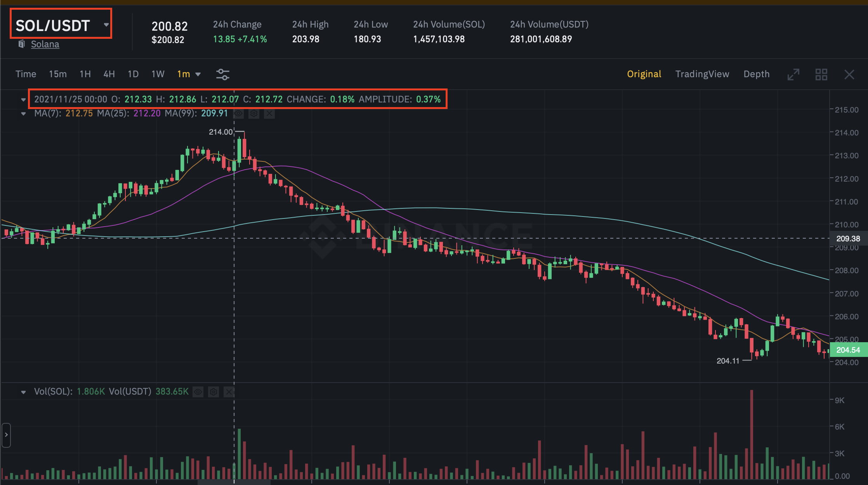Switch to the TradingView chart
The image size is (868, 485).
pyautogui.click(x=702, y=74)
